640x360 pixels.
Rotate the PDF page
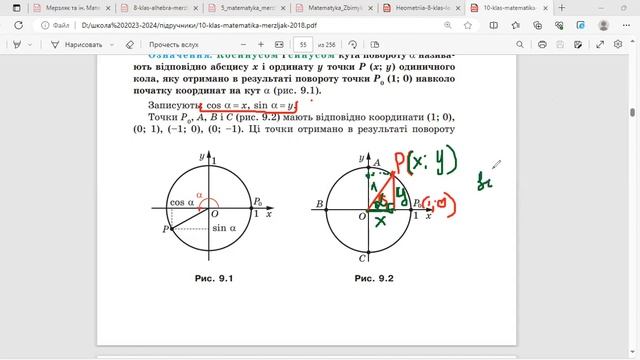pyautogui.click(x=353, y=44)
